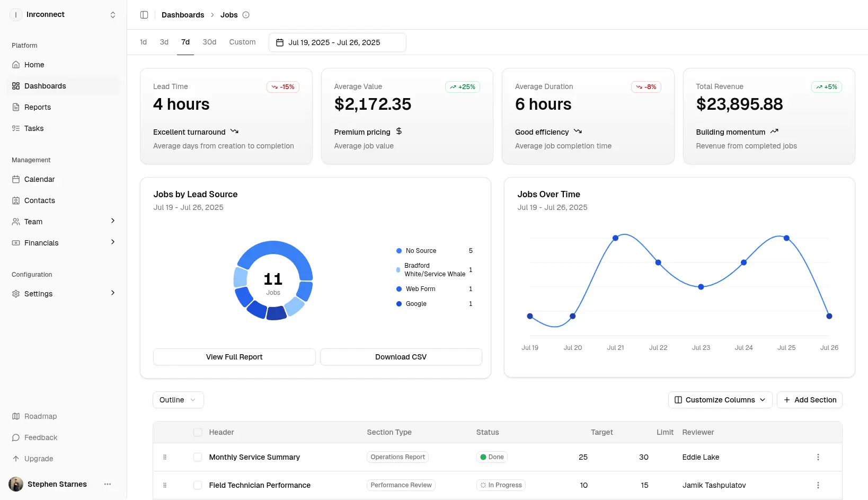Expand the Financials submenu
This screenshot has width=868, height=500.
coord(112,242)
